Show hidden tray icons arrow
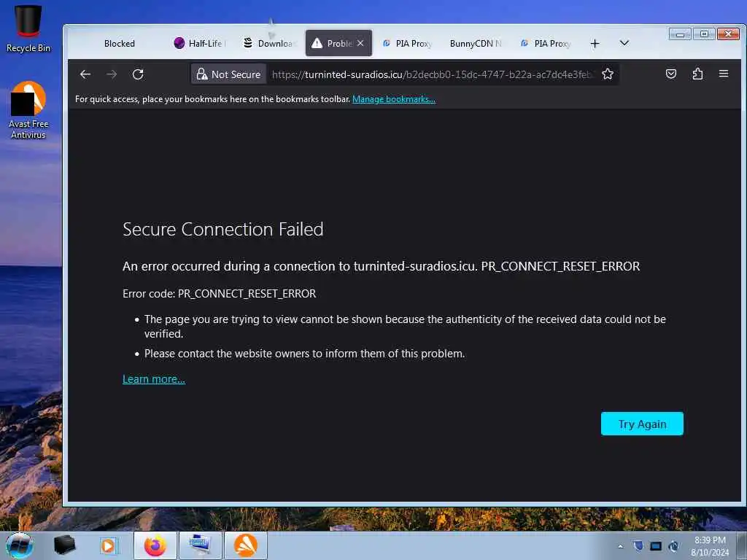Image resolution: width=747 pixels, height=560 pixels. [x=620, y=546]
